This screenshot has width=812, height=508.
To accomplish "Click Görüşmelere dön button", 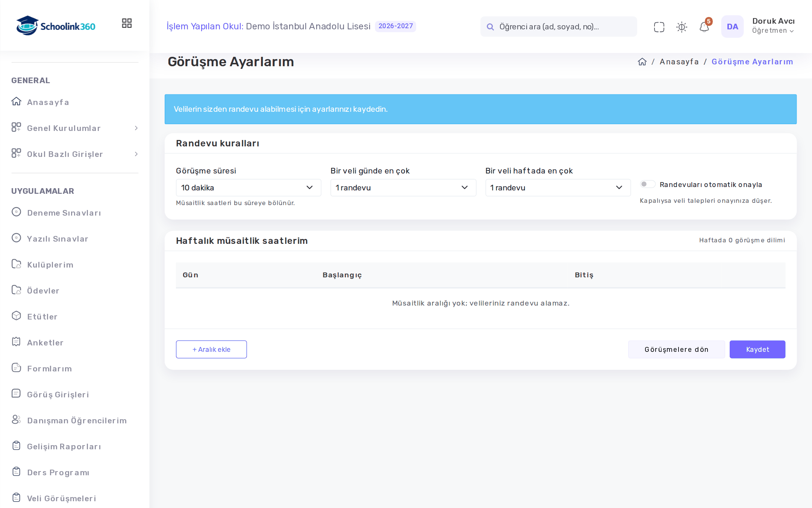I will pos(676,349).
